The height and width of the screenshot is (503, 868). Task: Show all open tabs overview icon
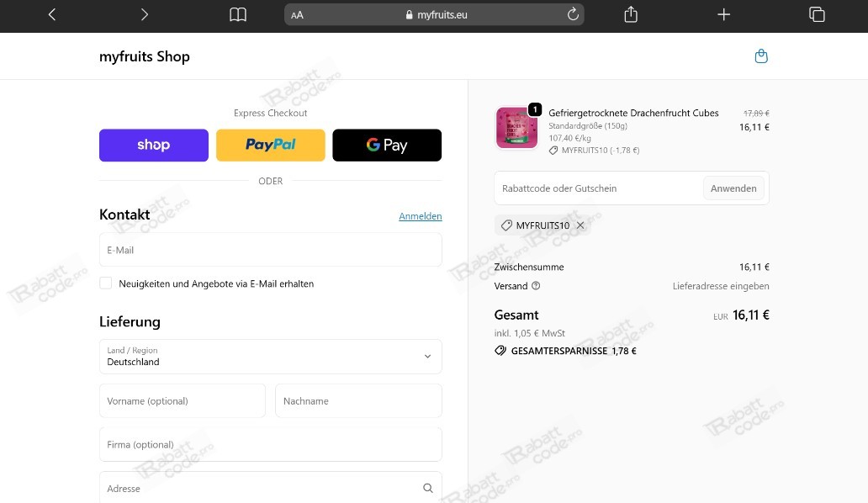click(x=817, y=14)
